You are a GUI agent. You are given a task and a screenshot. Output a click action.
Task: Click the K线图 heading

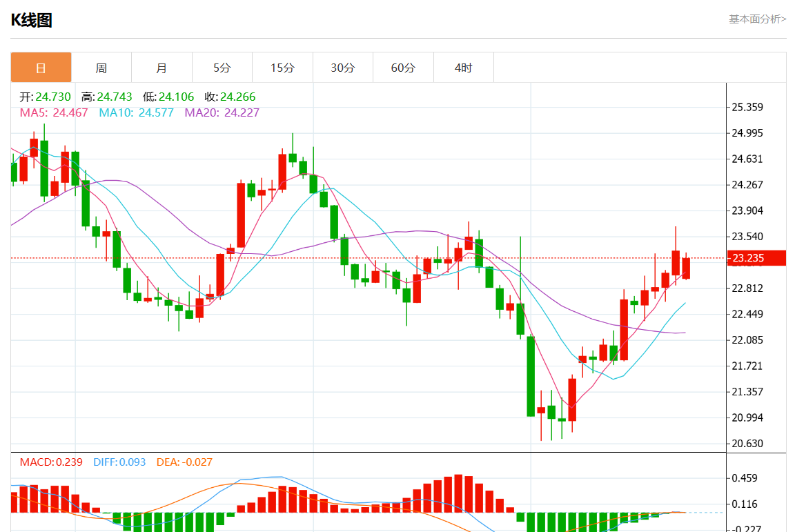click(32, 20)
